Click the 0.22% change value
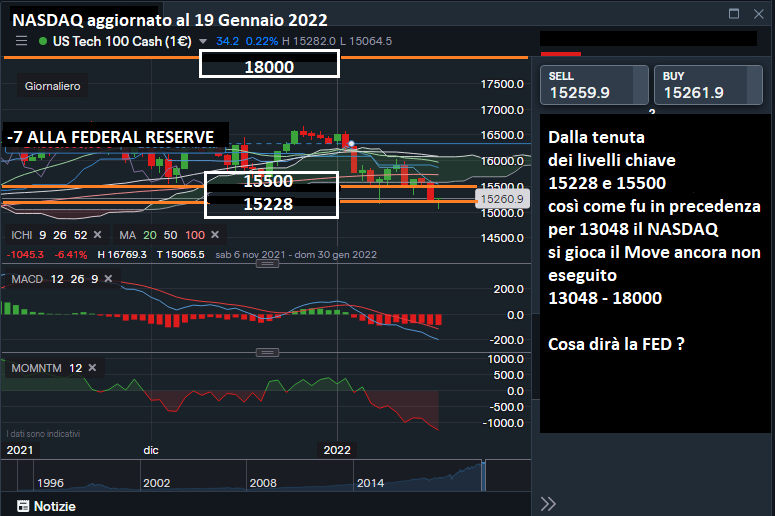 (x=262, y=42)
